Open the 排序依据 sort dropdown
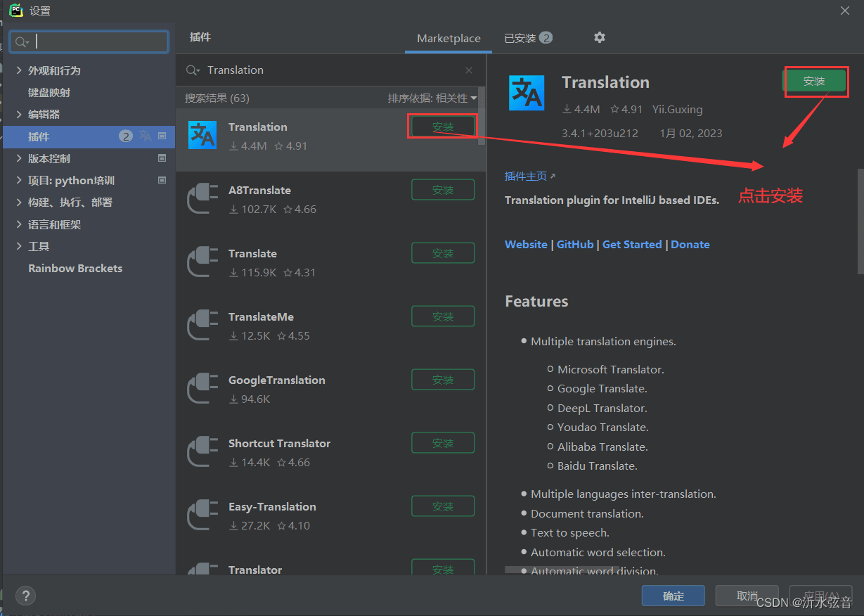This screenshot has height=616, width=864. click(x=432, y=98)
